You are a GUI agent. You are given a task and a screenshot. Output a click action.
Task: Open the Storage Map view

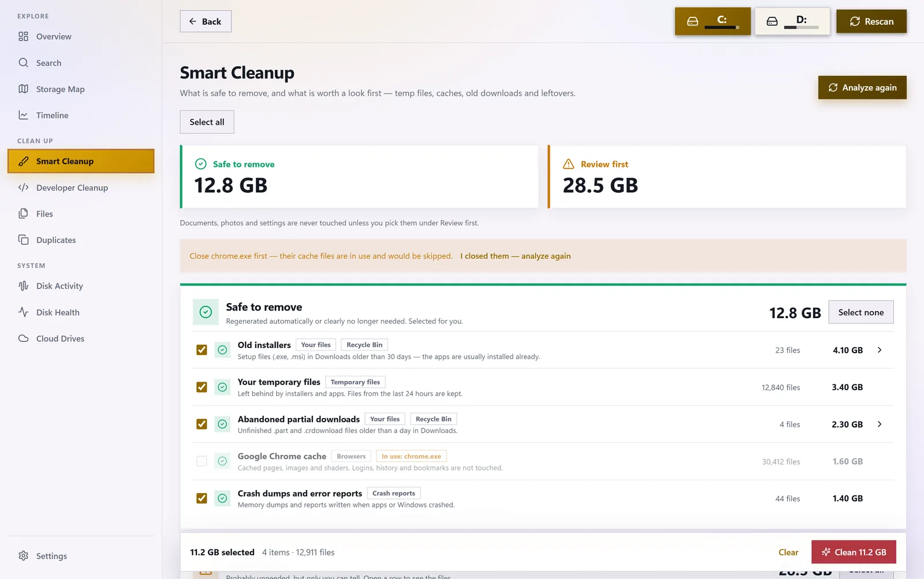pos(81,89)
